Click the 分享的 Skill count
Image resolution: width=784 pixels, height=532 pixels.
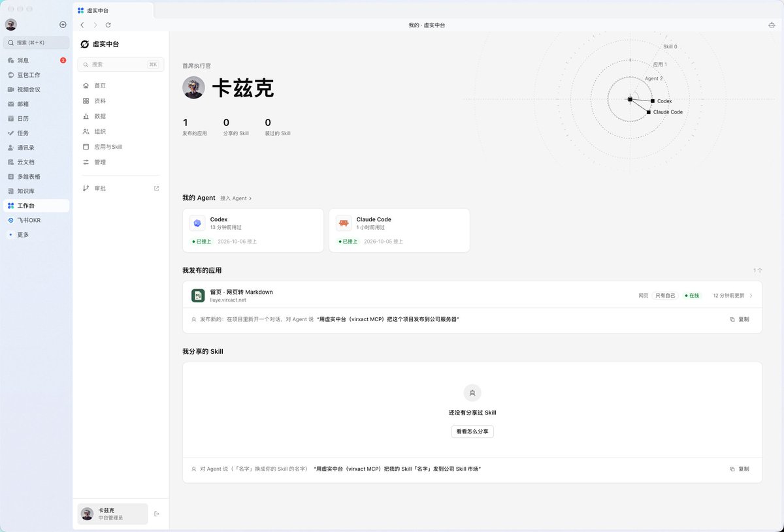click(x=236, y=127)
